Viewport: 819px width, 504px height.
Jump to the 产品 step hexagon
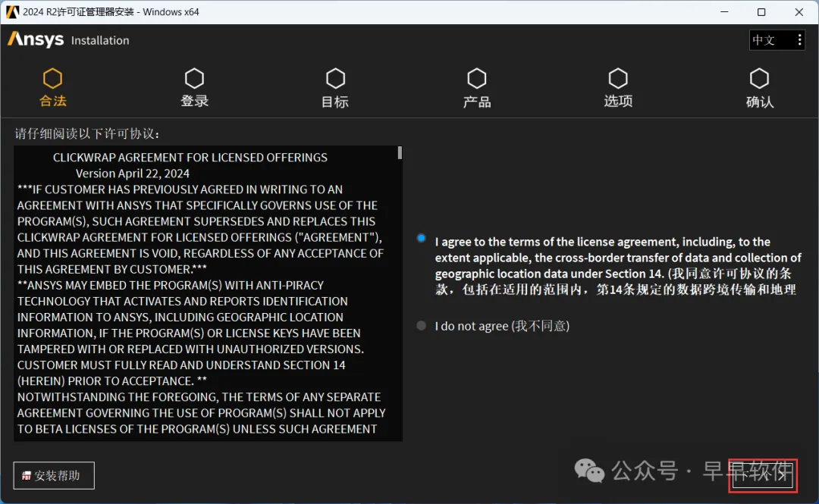[476, 78]
